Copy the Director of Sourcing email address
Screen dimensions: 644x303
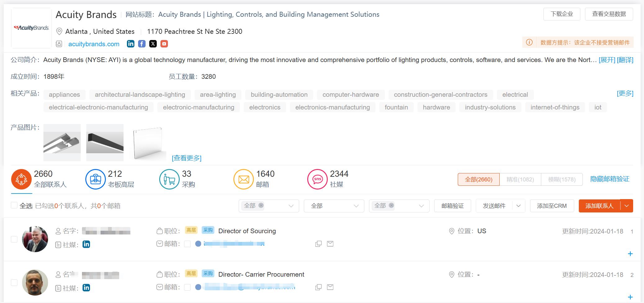(x=318, y=244)
